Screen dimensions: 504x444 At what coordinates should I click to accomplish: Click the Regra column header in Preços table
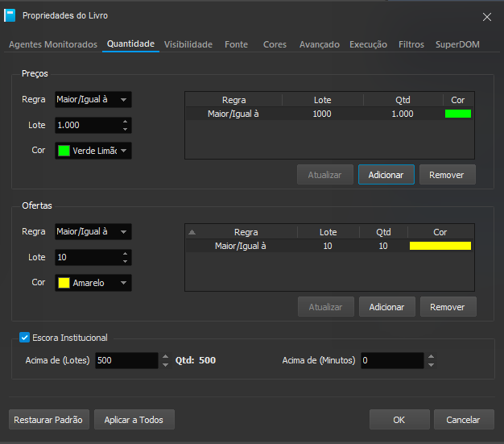point(234,100)
